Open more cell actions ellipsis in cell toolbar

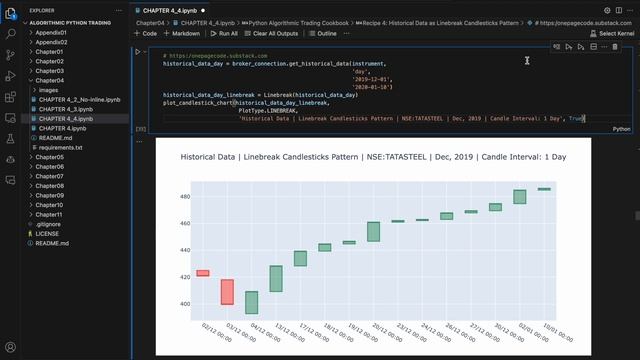tap(604, 47)
